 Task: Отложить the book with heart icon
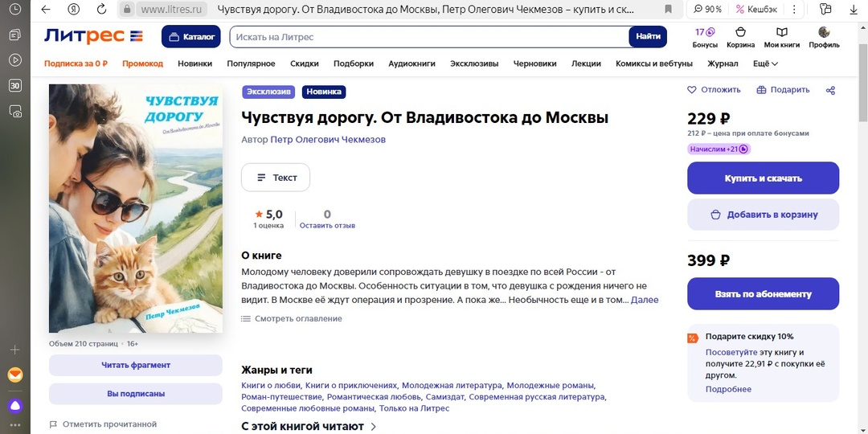click(x=714, y=90)
